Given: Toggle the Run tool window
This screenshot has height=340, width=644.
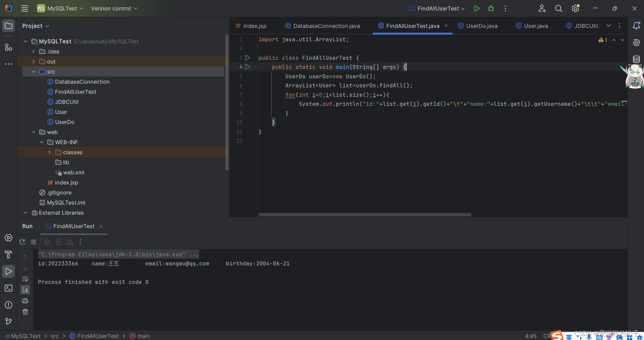Looking at the screenshot, I should [x=8, y=271].
